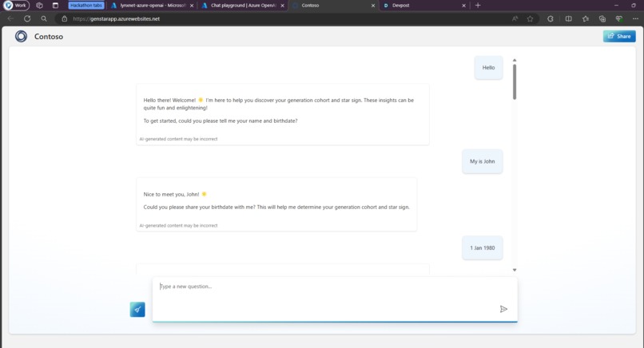The height and width of the screenshot is (348, 644).
Task: Open the Copilot refresh-style extension icon
Action: (551, 18)
